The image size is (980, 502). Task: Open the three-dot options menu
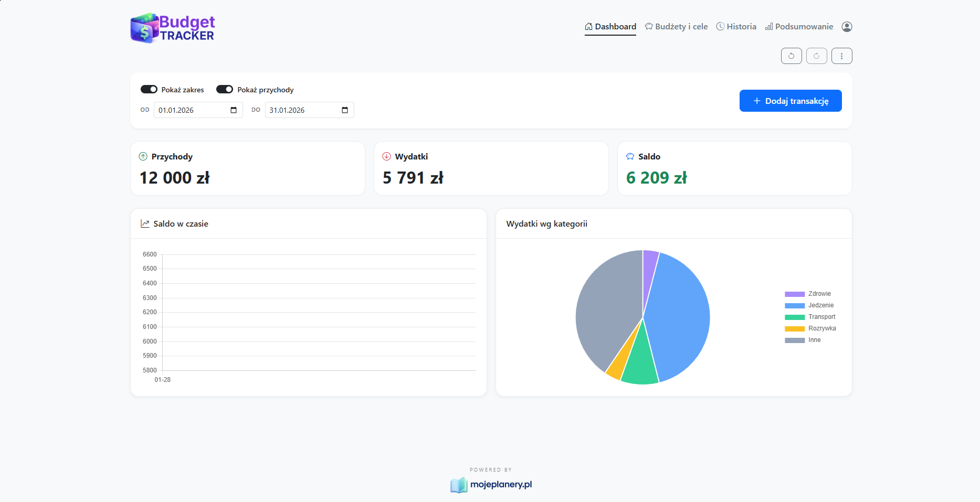[841, 56]
